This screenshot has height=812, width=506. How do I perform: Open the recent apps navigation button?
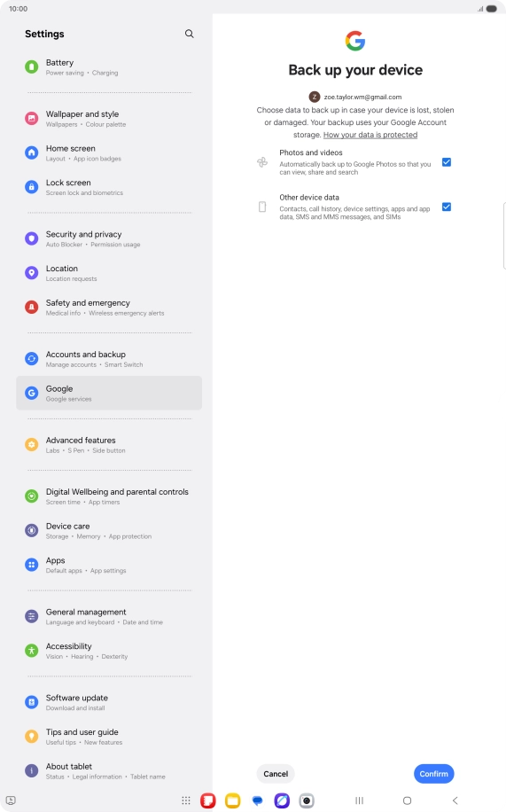coord(359,800)
